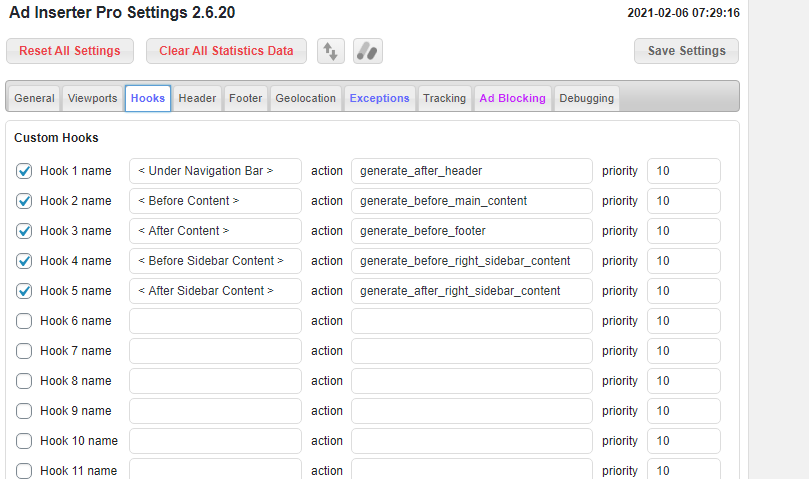810x479 pixels.
Task: Uncheck the Hook 4 checkbox
Action: coord(24,261)
